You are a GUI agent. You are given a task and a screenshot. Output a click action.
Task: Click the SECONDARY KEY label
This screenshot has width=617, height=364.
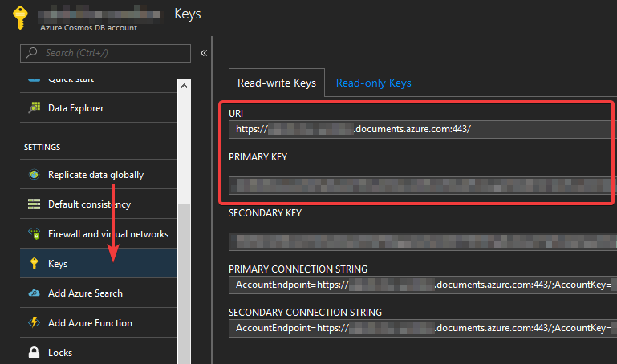(x=265, y=213)
